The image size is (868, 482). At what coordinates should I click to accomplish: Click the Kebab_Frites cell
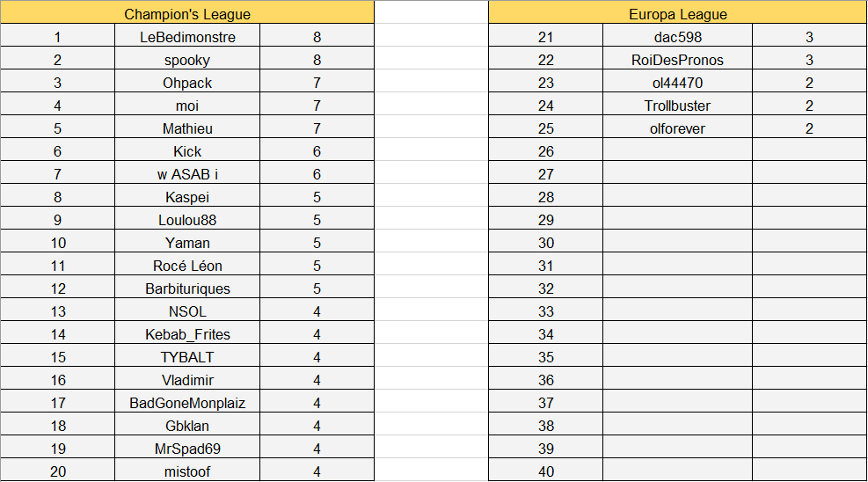coord(187,334)
